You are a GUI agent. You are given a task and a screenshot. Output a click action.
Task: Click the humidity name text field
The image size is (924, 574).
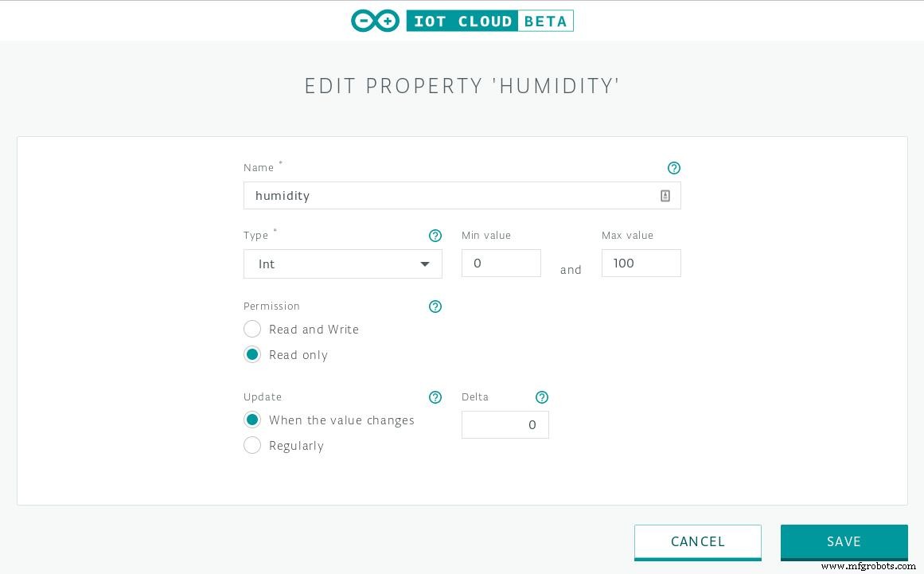click(446, 195)
